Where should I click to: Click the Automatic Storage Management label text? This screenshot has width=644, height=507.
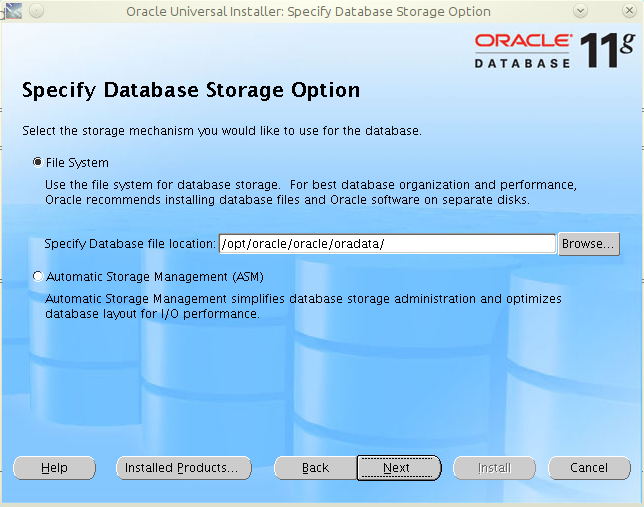click(154, 277)
